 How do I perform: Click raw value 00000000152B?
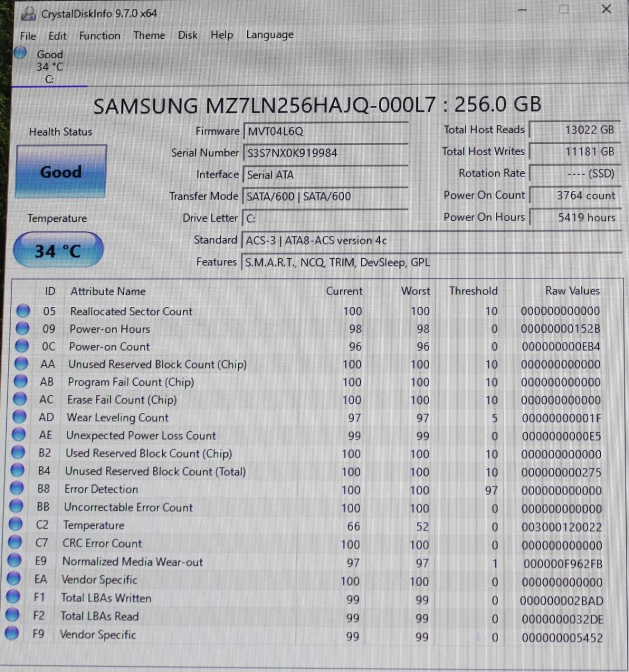point(560,329)
